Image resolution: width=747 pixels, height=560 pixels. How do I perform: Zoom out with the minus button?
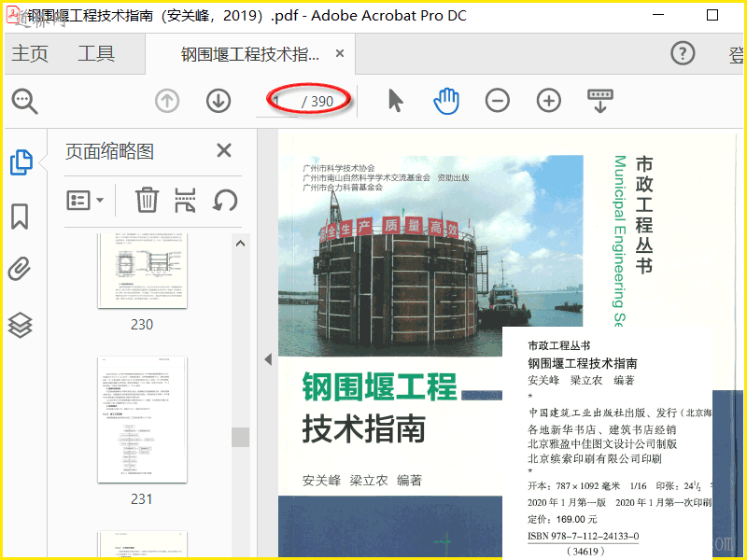pyautogui.click(x=498, y=101)
